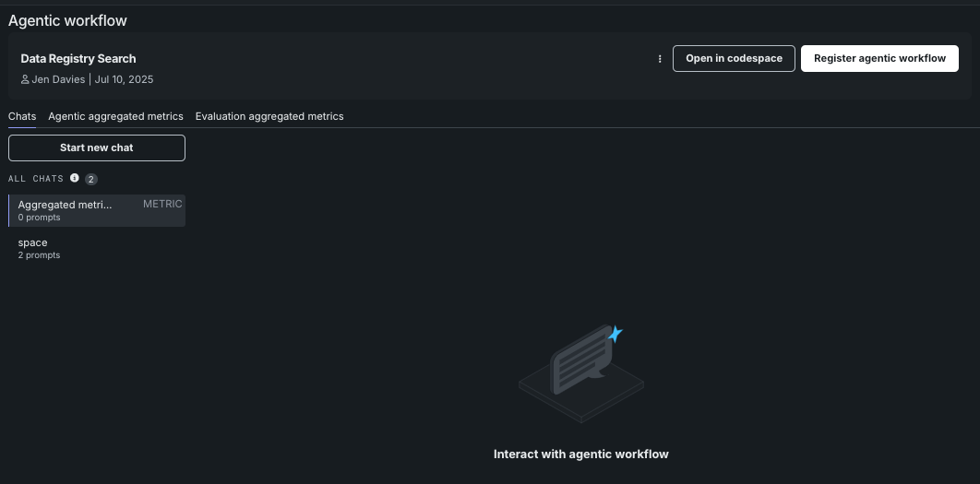Click the Data Registry Search title
980x484 pixels.
78,58
